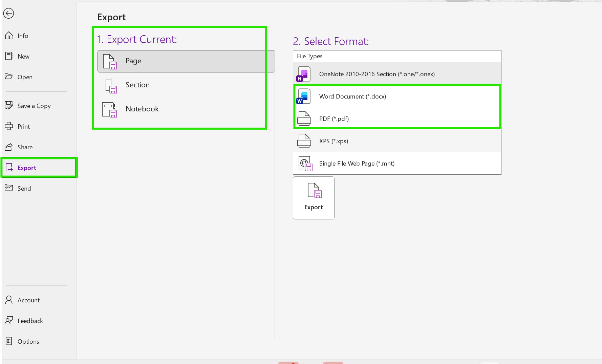Click the New notebook icon
The image size is (602, 364).
(9, 56)
